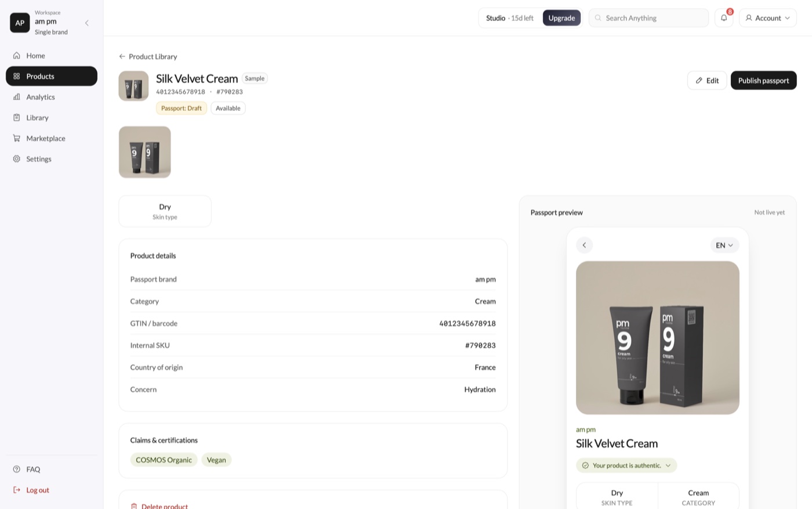Screen dimensions: 812x509
Task: Click the Settings gear icon
Action: pos(17,158)
